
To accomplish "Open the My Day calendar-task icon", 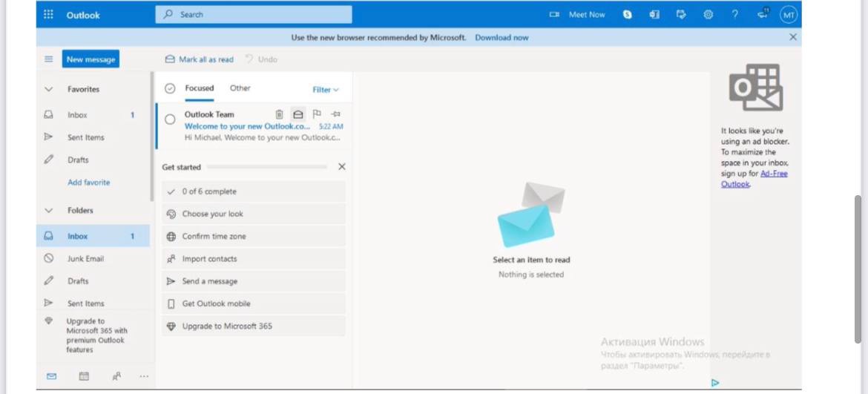I will (x=681, y=15).
